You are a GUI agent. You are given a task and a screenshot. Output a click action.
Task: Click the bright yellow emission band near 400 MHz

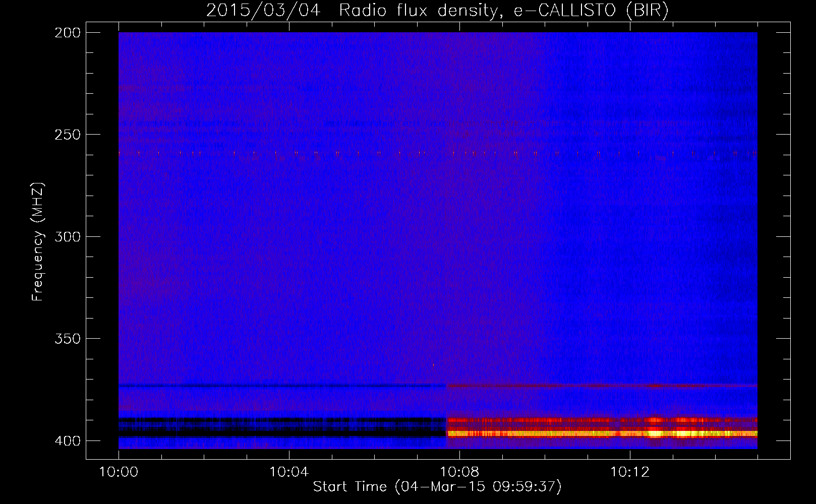pos(602,433)
